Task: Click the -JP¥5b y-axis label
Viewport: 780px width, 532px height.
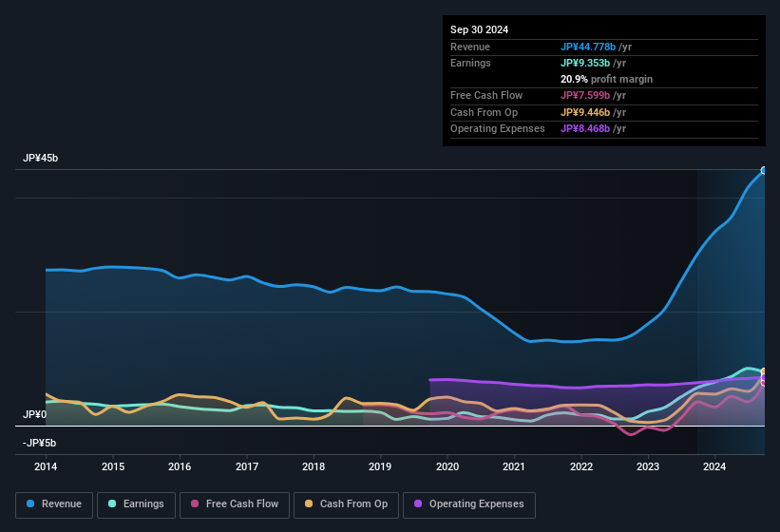Action: [x=39, y=443]
